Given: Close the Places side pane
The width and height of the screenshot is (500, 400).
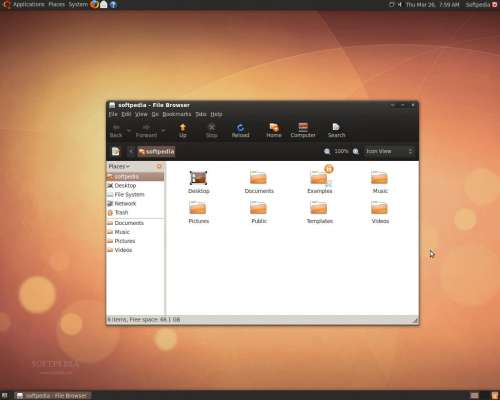Looking at the screenshot, I should coord(159,166).
